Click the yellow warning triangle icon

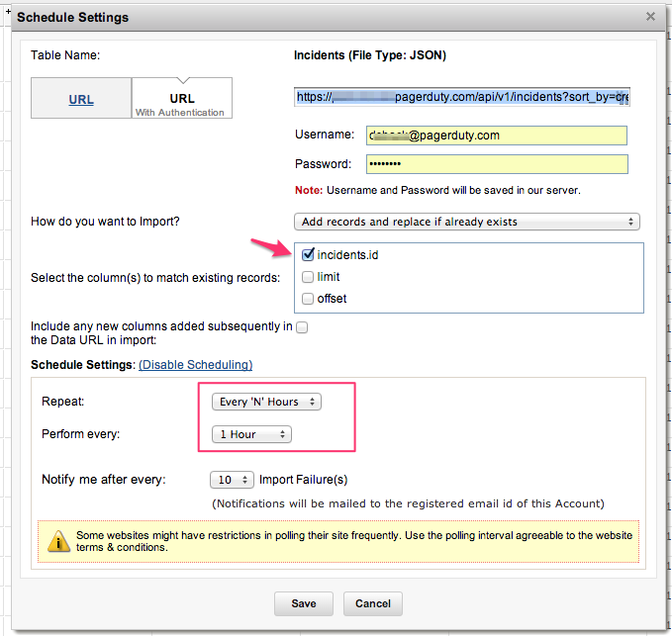[61, 541]
